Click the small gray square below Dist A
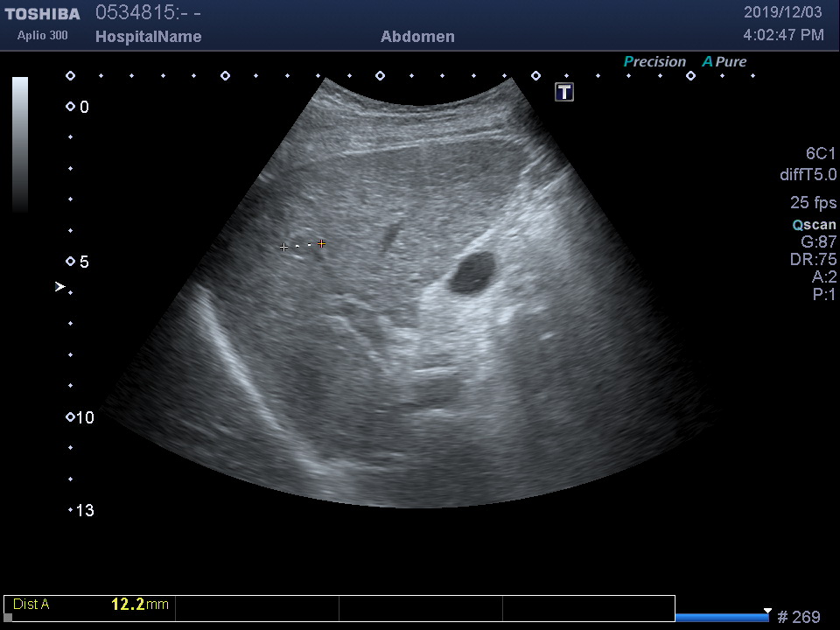The height and width of the screenshot is (630, 840). coord(9,617)
